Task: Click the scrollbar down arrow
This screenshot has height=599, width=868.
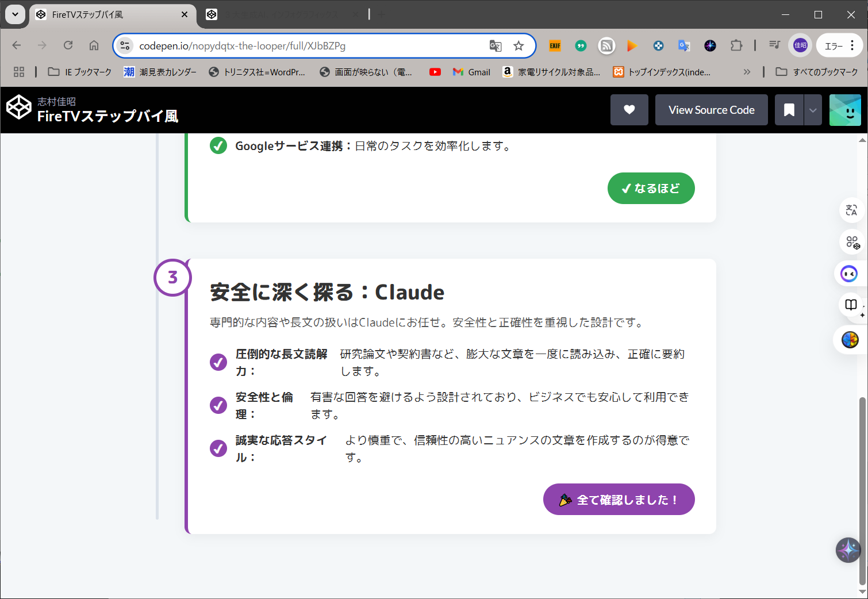Action: (862, 592)
